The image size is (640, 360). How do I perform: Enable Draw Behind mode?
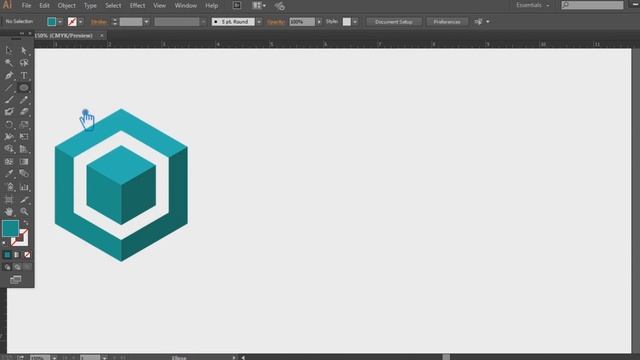click(17, 267)
